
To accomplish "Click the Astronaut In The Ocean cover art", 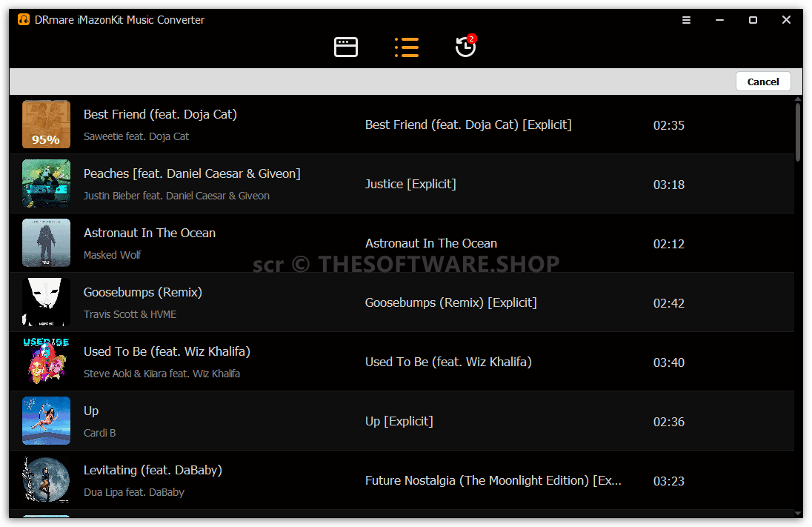I will pos(46,242).
